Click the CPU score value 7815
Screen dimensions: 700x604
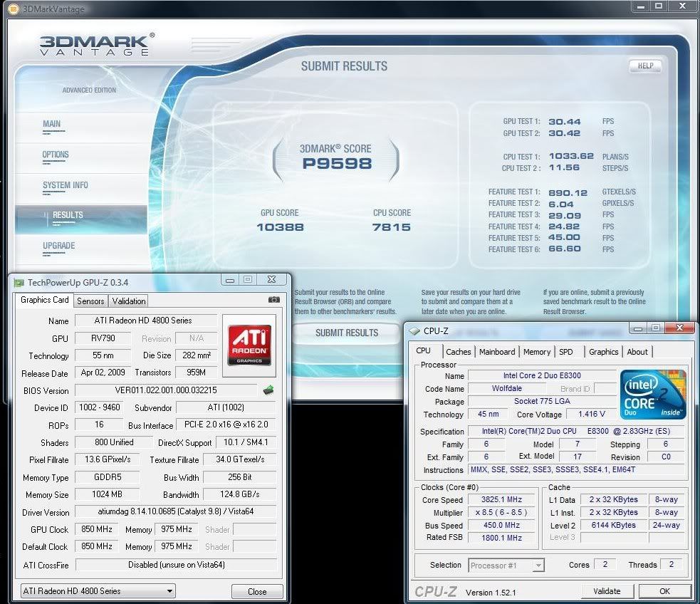click(x=391, y=227)
